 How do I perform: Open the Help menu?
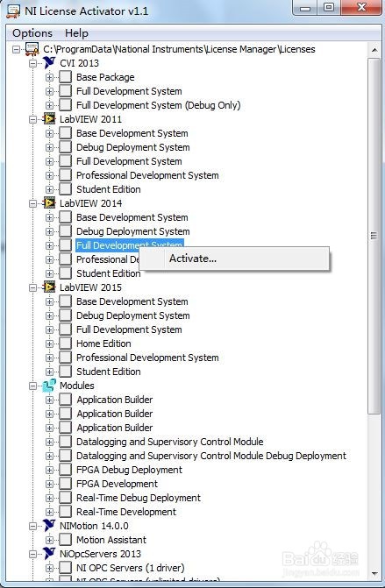76,33
